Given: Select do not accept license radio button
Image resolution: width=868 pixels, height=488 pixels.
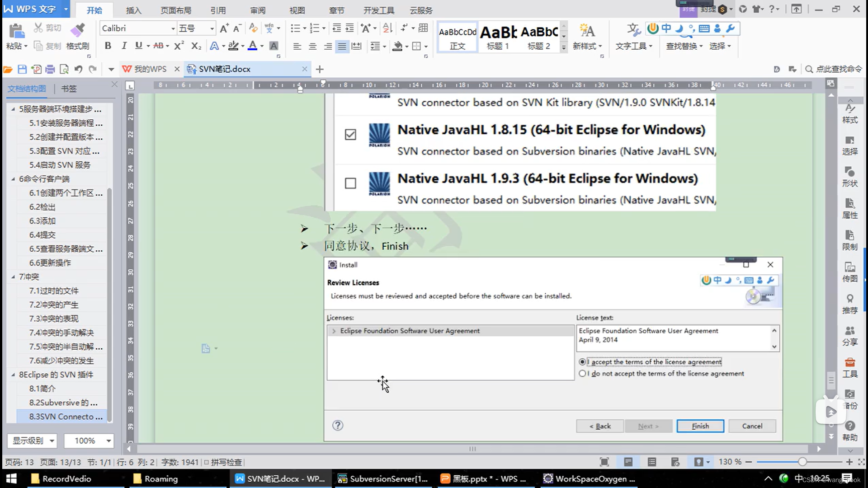Looking at the screenshot, I should coord(582,373).
